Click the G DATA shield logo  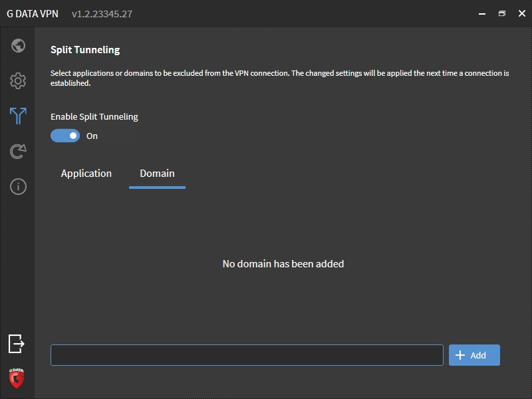click(x=17, y=378)
